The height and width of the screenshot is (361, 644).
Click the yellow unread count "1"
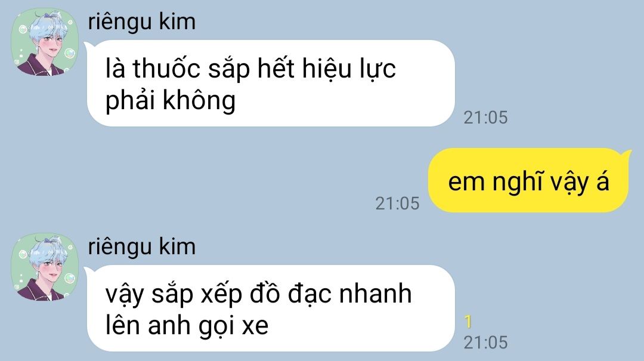pyautogui.click(x=468, y=322)
